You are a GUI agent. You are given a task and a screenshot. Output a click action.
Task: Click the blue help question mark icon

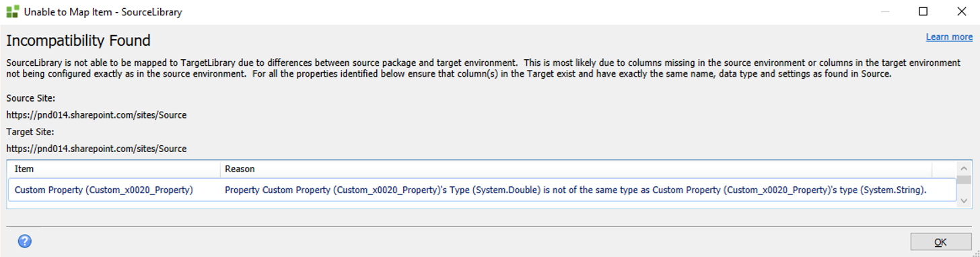click(x=25, y=241)
